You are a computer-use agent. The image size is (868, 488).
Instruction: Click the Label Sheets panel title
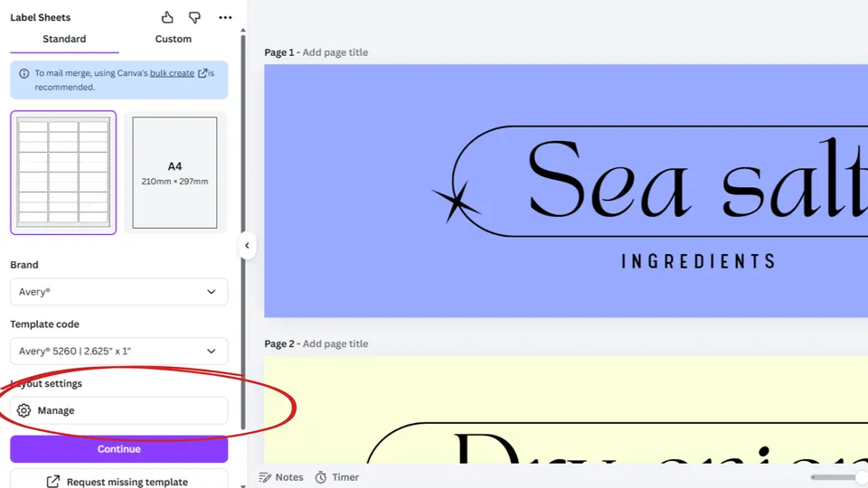click(x=41, y=17)
